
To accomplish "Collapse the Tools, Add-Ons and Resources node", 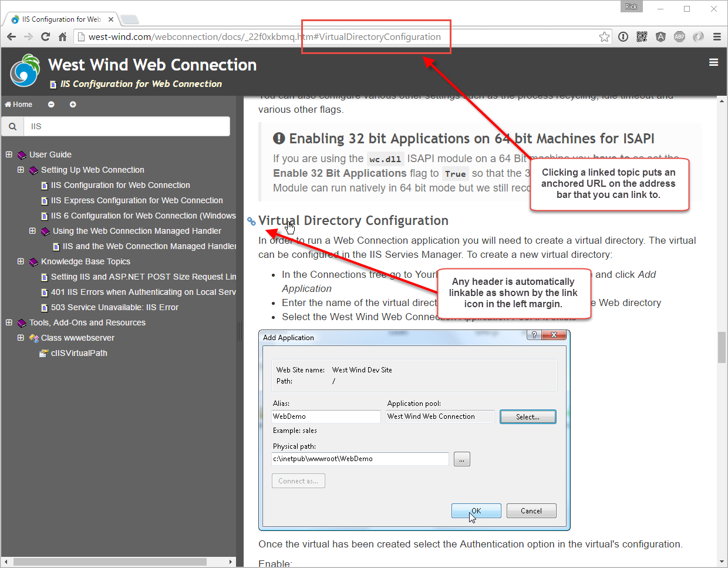I will [9, 322].
